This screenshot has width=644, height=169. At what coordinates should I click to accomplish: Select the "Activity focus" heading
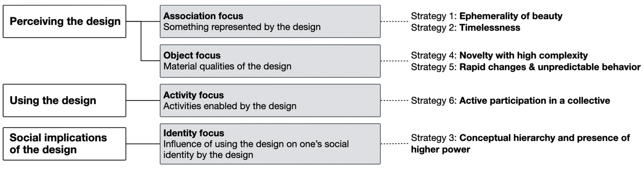coord(194,95)
